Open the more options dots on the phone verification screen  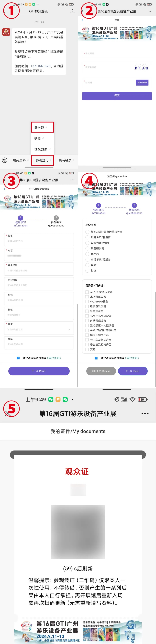(150, 11)
